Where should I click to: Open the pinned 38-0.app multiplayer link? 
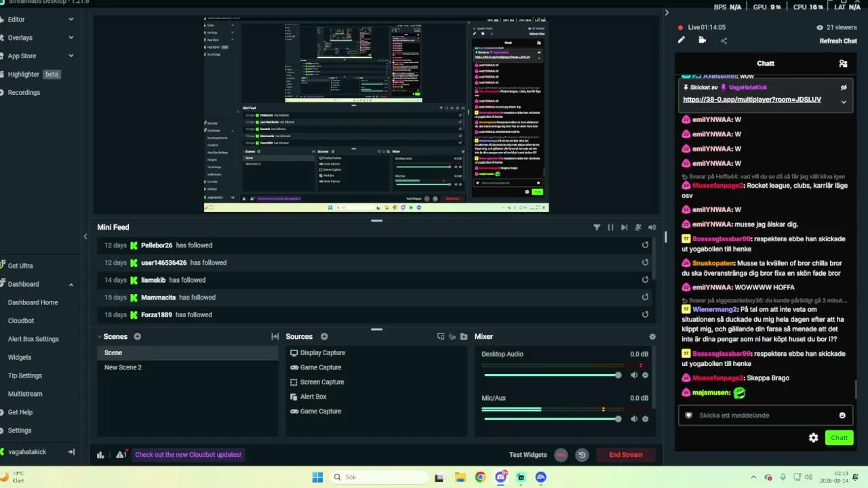click(x=752, y=100)
